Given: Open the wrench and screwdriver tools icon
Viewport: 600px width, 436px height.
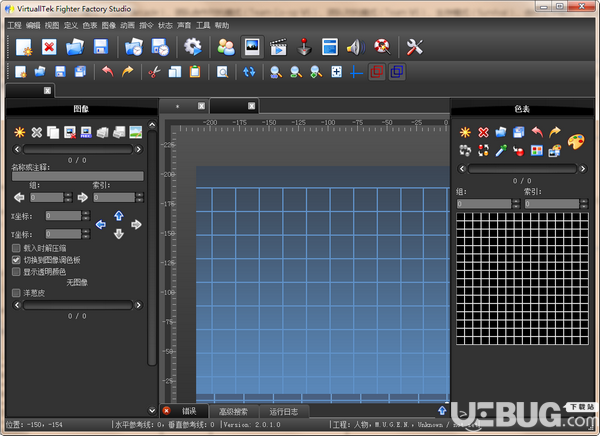Looking at the screenshot, I should (x=414, y=47).
